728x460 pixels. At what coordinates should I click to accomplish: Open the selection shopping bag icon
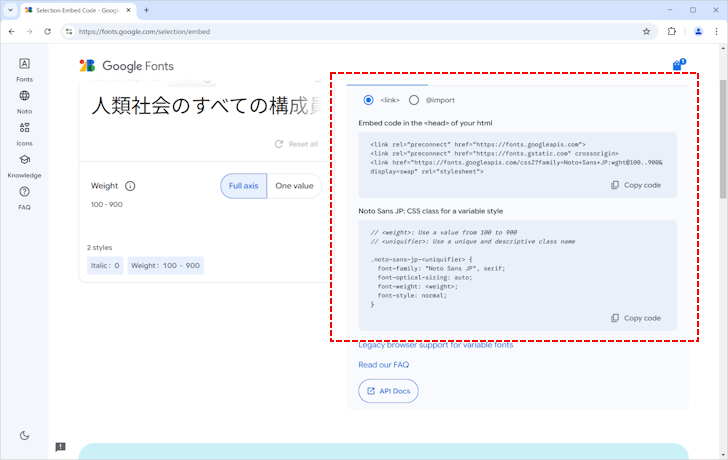pos(679,65)
